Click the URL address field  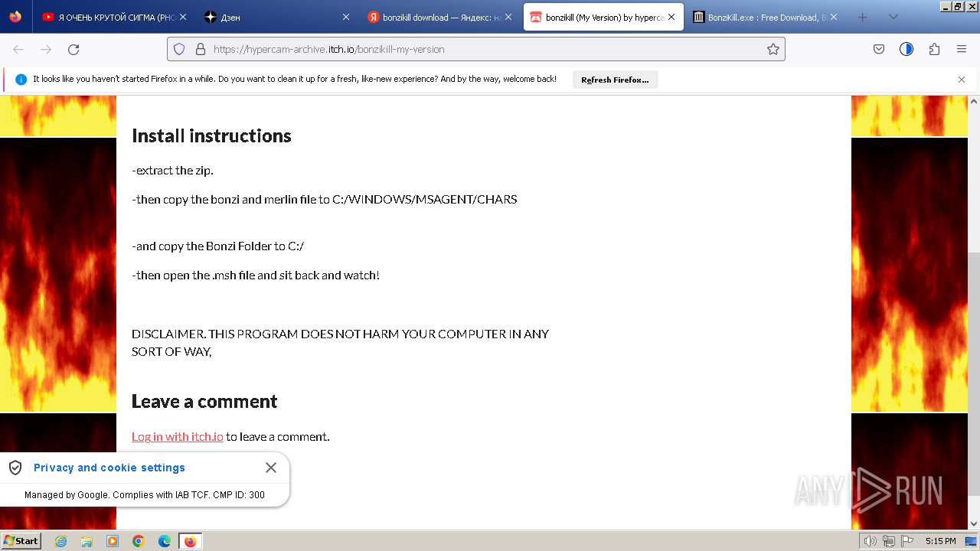(x=476, y=49)
